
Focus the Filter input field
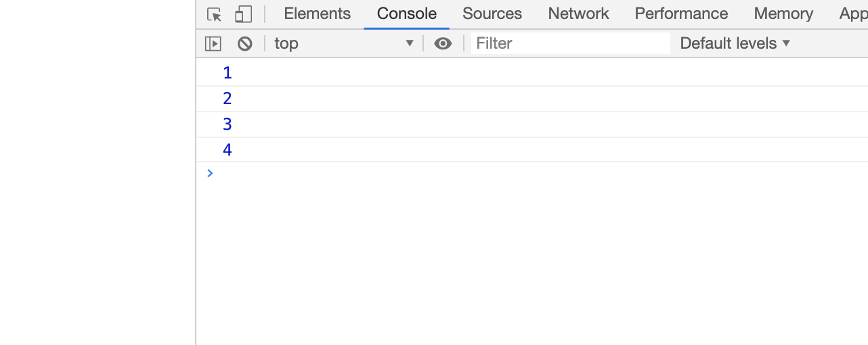tap(571, 43)
